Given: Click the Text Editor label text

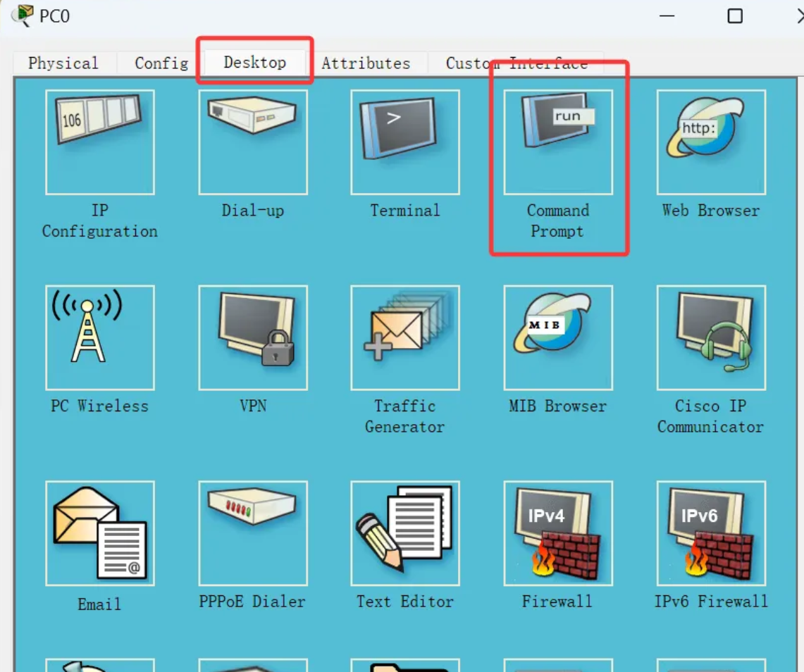Looking at the screenshot, I should point(405,602).
